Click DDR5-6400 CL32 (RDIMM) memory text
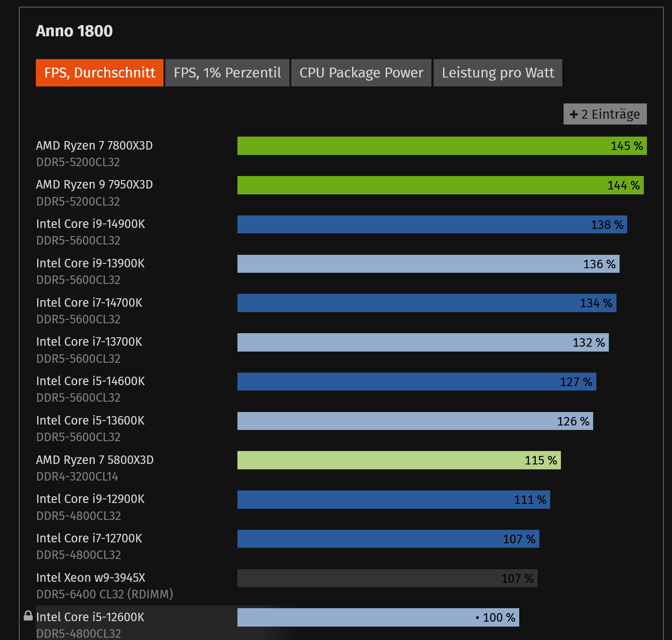 tap(104, 594)
